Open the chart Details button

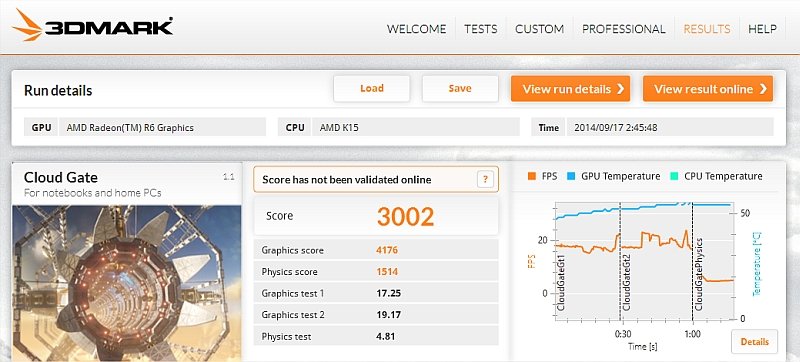click(x=755, y=342)
